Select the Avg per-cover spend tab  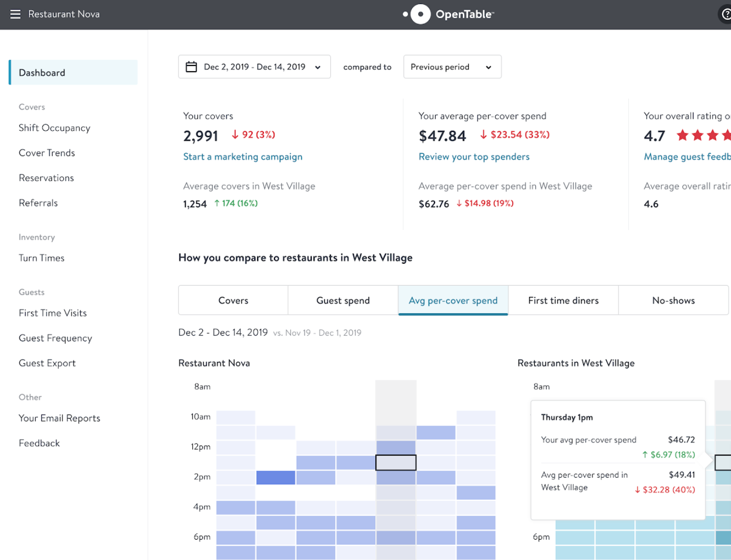(x=453, y=300)
